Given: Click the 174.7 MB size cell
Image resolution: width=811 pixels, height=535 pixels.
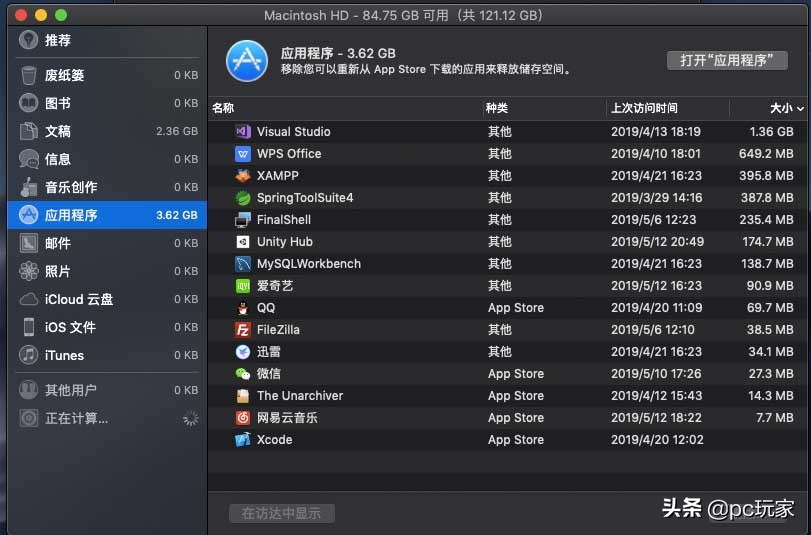Looking at the screenshot, I should coord(768,242).
